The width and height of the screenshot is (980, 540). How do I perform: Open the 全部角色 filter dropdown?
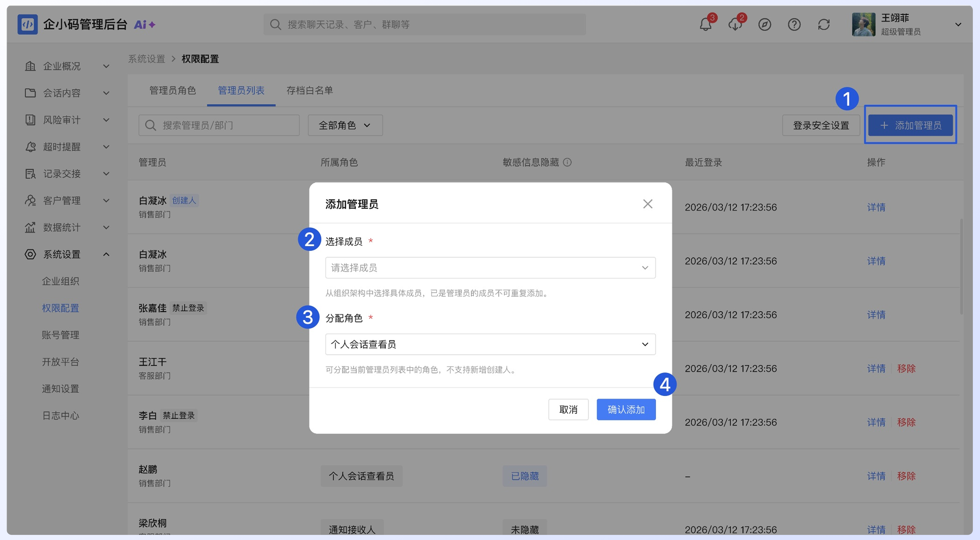(345, 125)
